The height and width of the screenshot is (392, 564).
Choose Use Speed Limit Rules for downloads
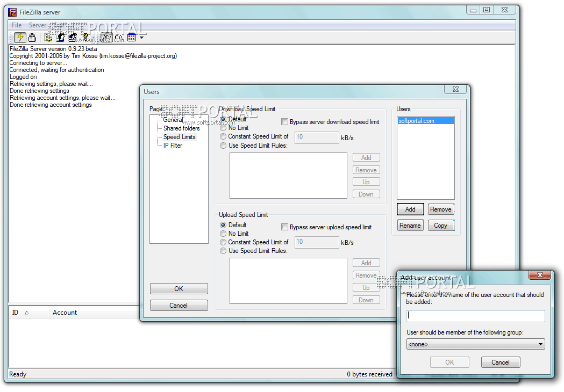223,146
